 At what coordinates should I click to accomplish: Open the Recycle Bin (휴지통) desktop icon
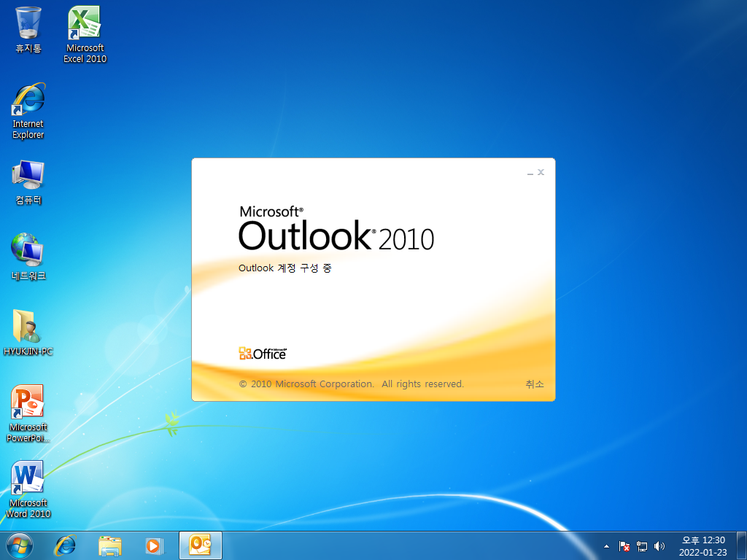[28, 29]
